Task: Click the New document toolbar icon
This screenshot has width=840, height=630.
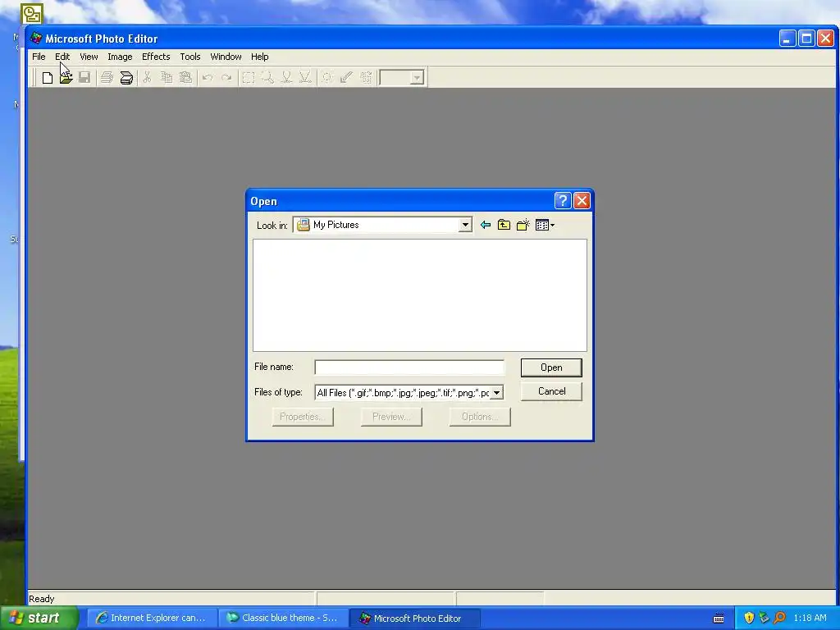Action: 47,78
